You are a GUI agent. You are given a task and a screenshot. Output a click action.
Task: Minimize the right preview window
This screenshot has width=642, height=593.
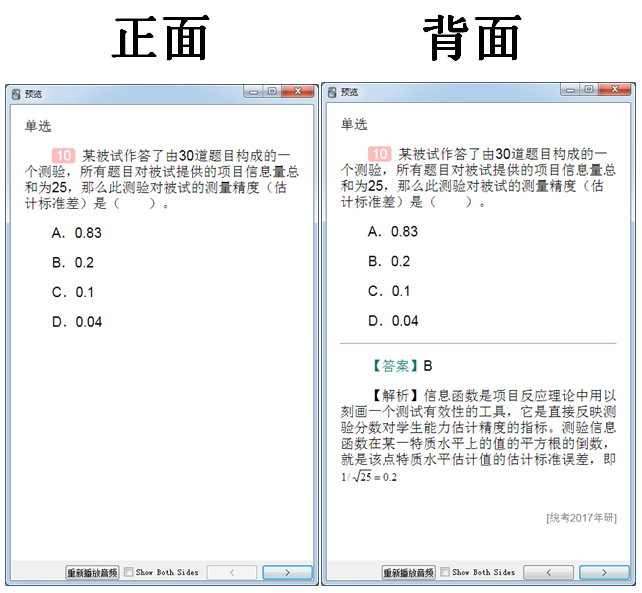pyautogui.click(x=570, y=89)
